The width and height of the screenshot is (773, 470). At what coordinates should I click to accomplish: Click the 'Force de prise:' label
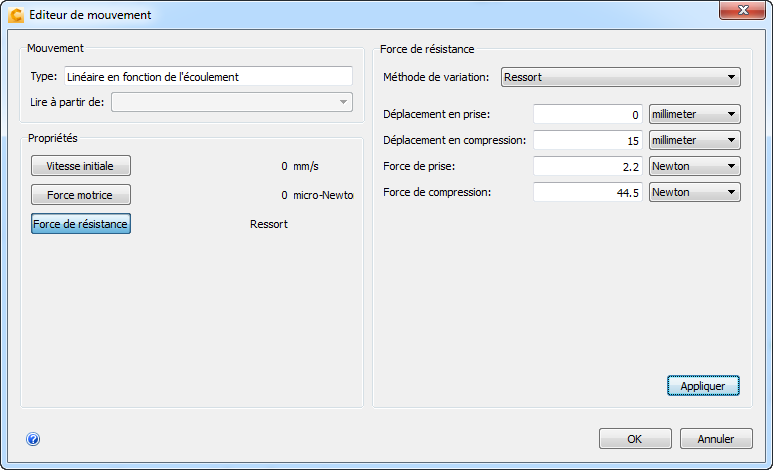(419, 166)
